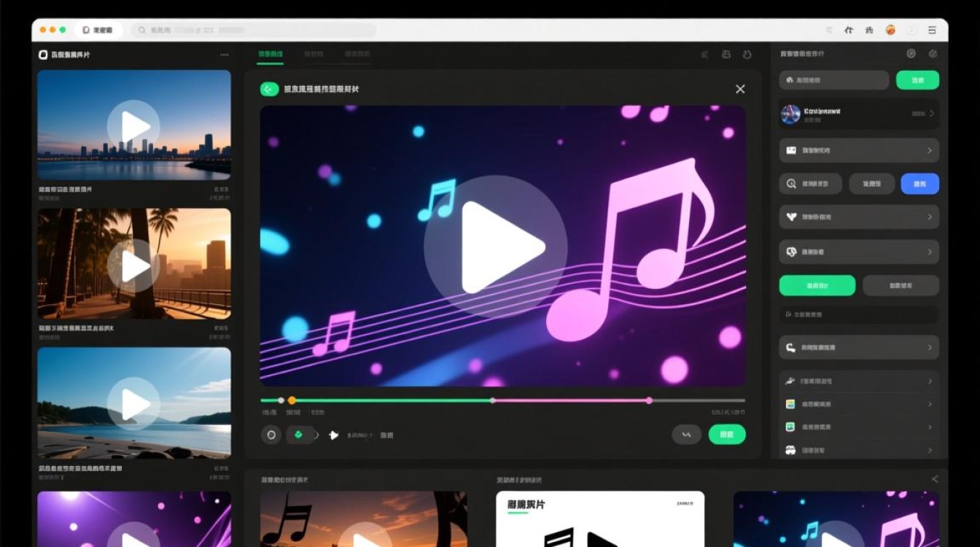Click the gray button right of the wide green one
The height and width of the screenshot is (547, 980).
(x=901, y=285)
